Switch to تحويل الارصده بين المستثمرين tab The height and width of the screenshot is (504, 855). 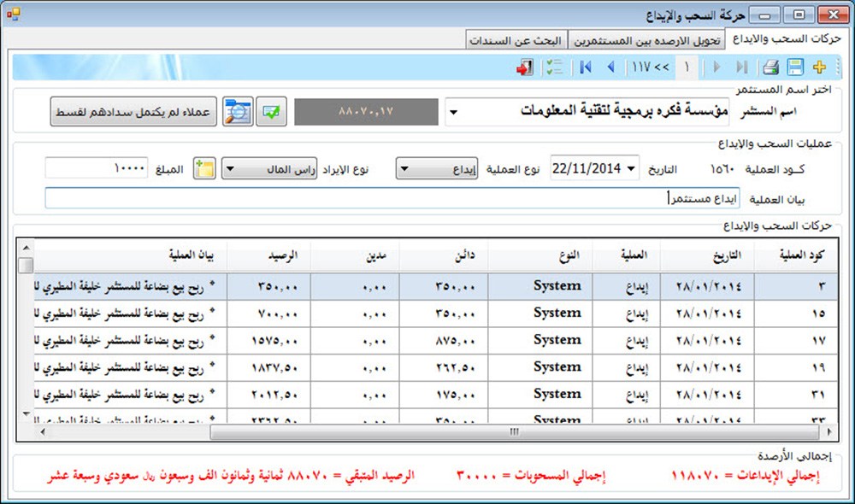tap(646, 41)
